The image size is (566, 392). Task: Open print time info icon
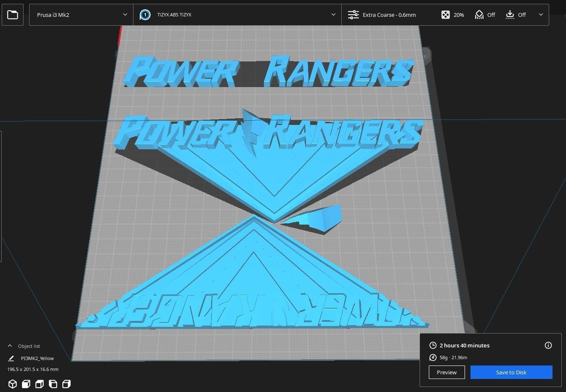(x=548, y=345)
